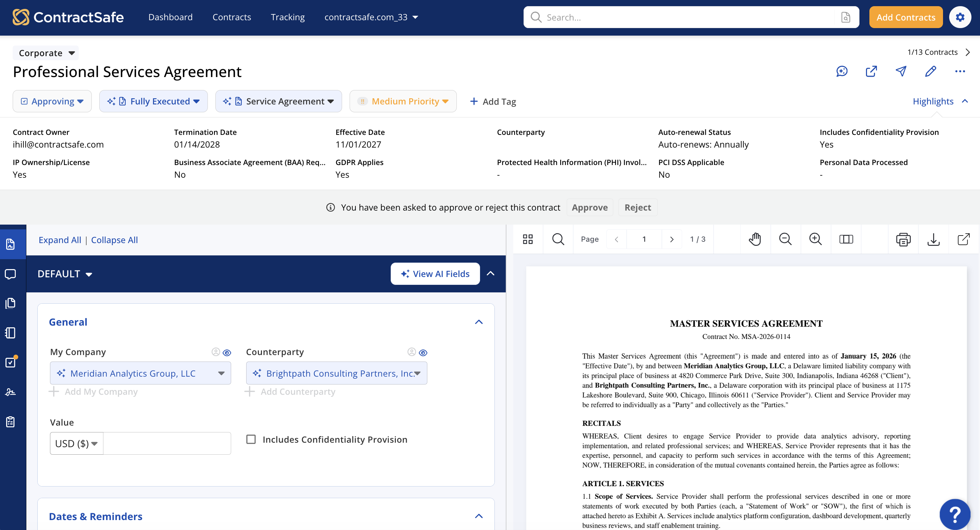The height and width of the screenshot is (530, 980).
Task: Go to next contract arrow
Action: [x=968, y=52]
